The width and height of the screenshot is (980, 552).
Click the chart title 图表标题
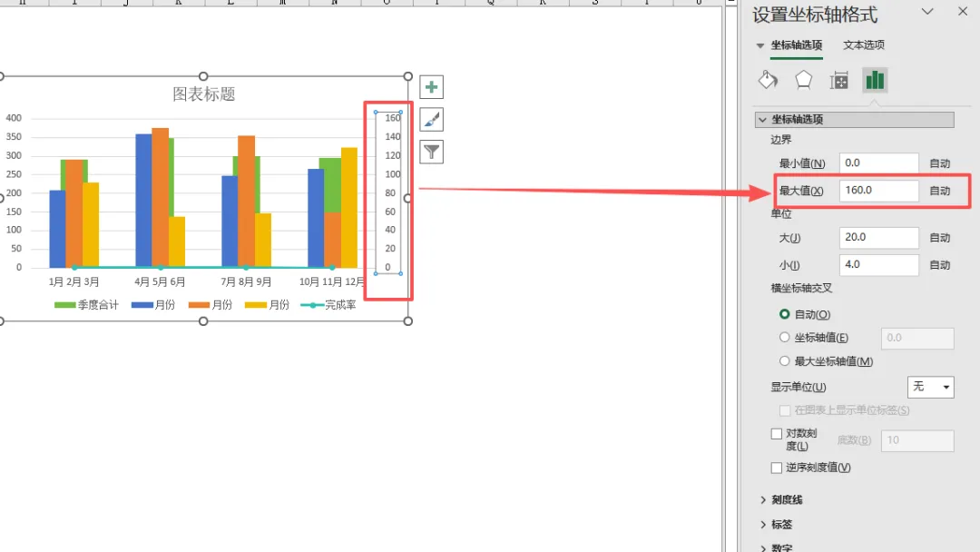click(x=204, y=94)
